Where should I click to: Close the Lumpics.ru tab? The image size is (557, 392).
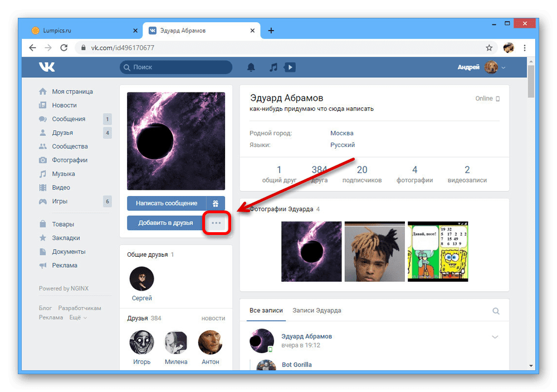point(135,31)
